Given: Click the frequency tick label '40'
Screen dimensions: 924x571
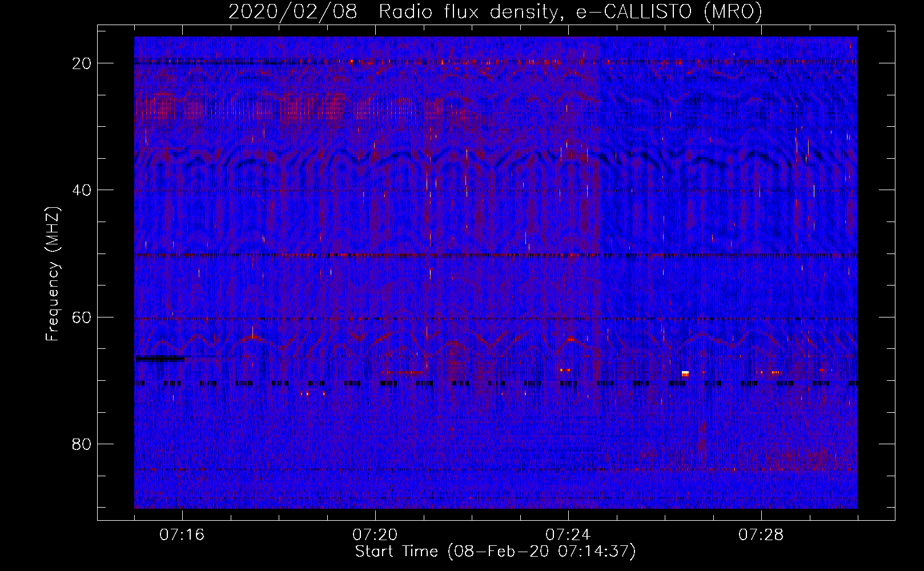Looking at the screenshot, I should (82, 190).
